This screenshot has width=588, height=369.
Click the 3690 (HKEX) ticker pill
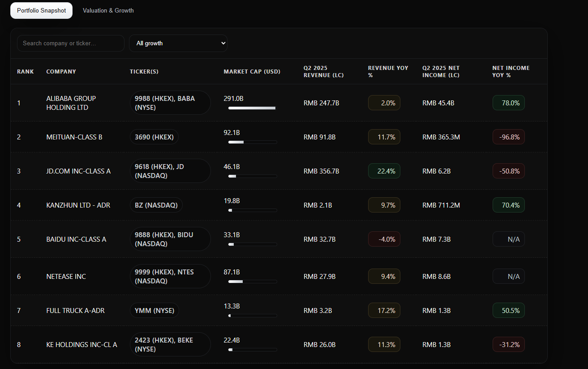[154, 137]
